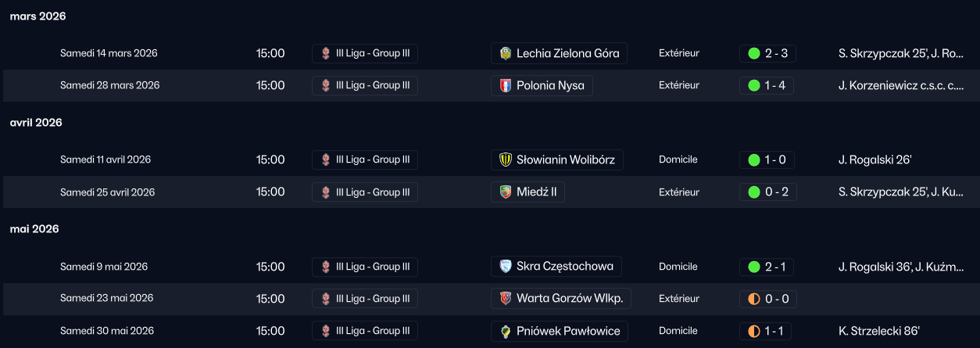
Task: Click goalscorer J. Rogalski 26' text
Action: click(874, 160)
